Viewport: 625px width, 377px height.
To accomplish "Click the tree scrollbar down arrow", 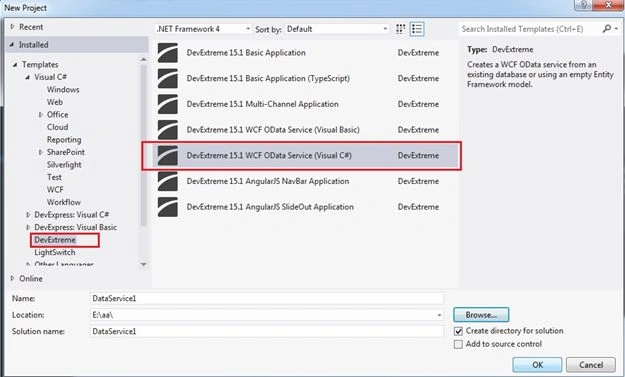I will pos(143,264).
